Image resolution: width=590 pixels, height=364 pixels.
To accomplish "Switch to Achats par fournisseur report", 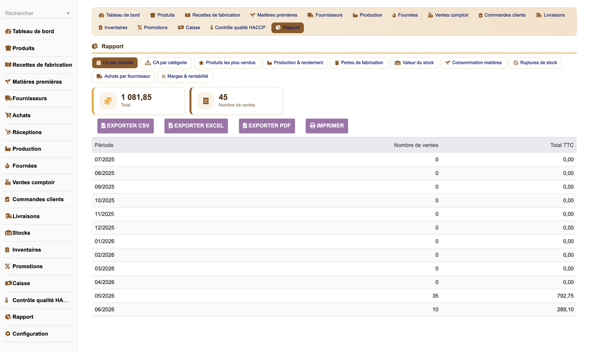I will click(123, 77).
